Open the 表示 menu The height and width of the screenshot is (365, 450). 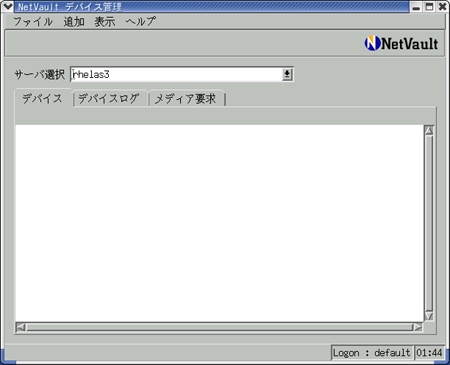(x=105, y=22)
